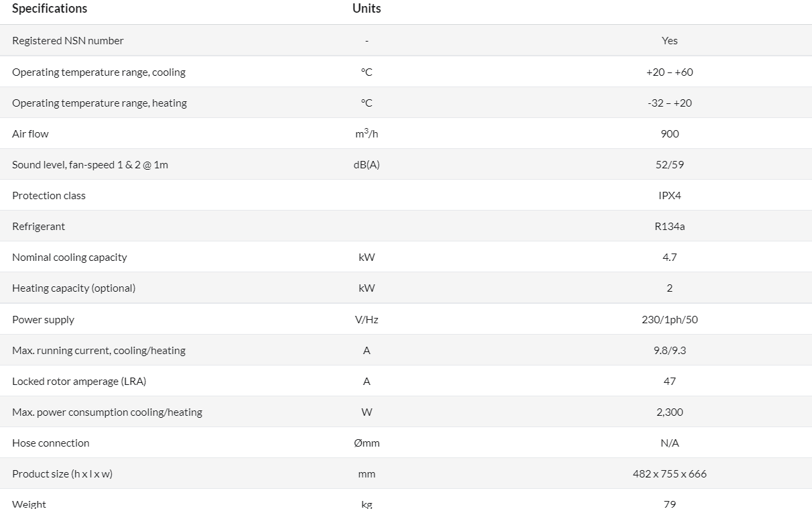Click the Ømm hose connection unit
This screenshot has width=812, height=509.
point(366,443)
